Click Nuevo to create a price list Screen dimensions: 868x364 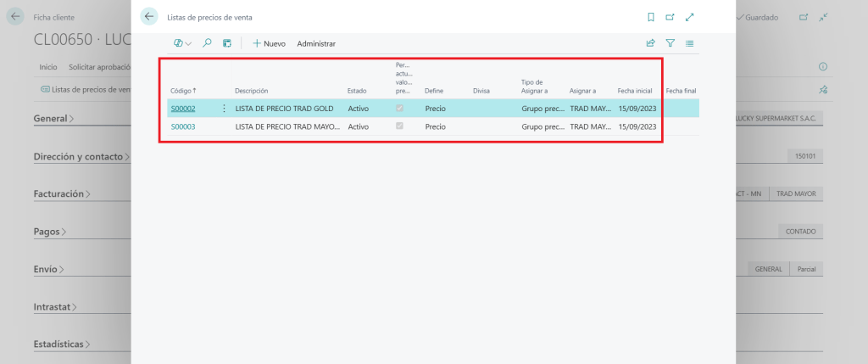pos(269,43)
